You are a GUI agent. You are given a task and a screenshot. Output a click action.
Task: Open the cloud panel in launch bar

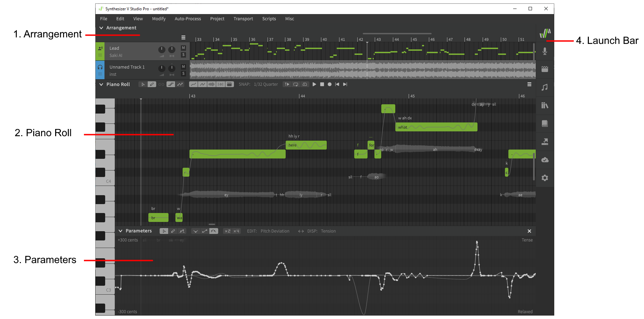[545, 160]
